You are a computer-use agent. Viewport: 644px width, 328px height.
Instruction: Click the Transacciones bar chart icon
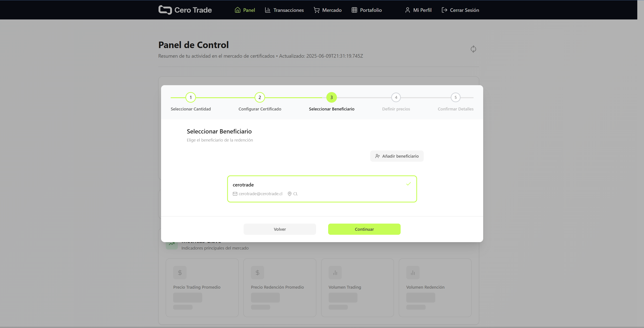coord(268,10)
